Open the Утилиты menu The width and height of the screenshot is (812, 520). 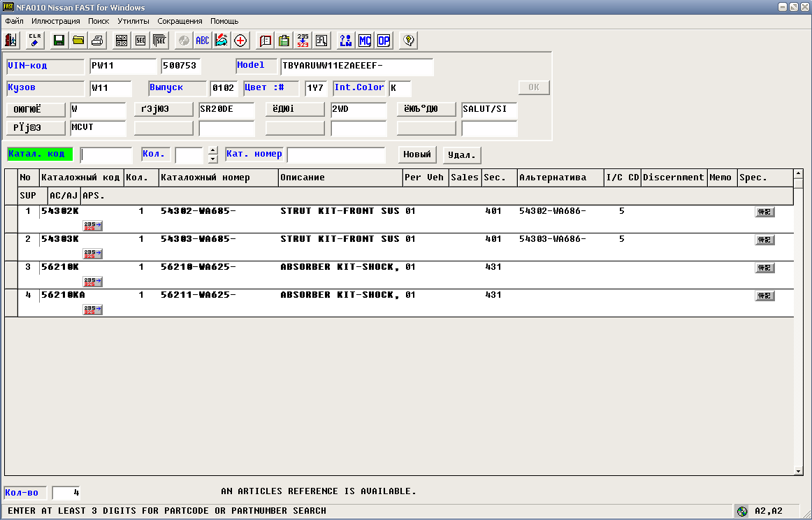(133, 21)
